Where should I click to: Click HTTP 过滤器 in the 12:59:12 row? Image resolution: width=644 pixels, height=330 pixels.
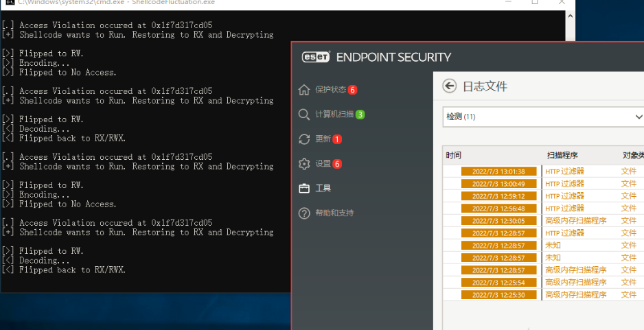coord(565,196)
